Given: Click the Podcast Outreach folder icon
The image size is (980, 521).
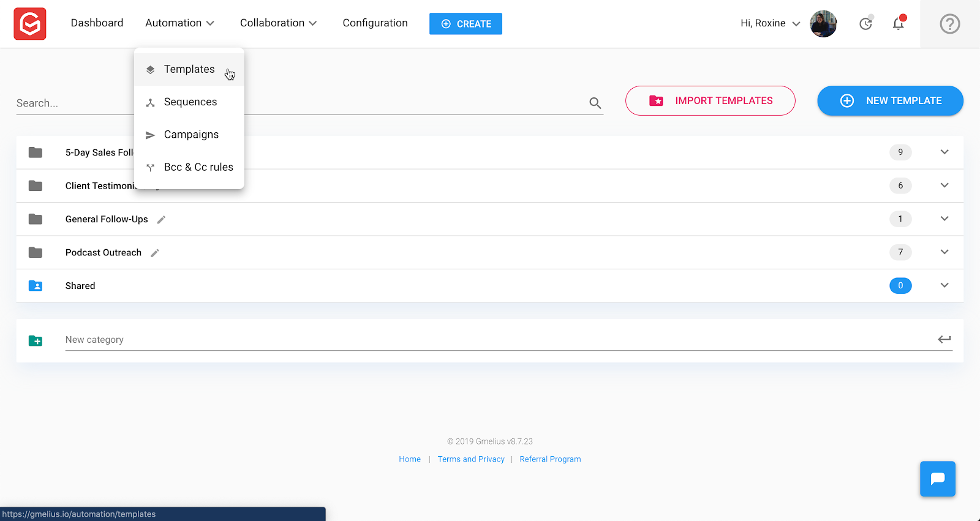Looking at the screenshot, I should coord(36,252).
